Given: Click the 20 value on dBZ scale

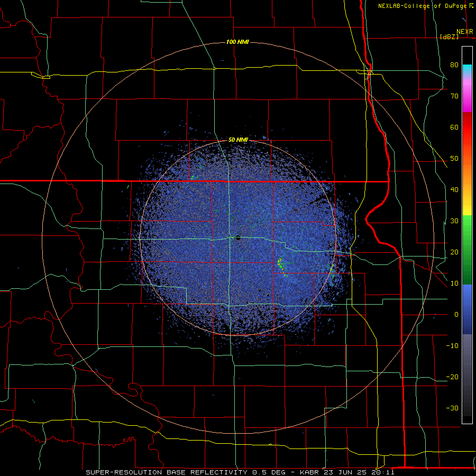Looking at the screenshot, I should [454, 252].
